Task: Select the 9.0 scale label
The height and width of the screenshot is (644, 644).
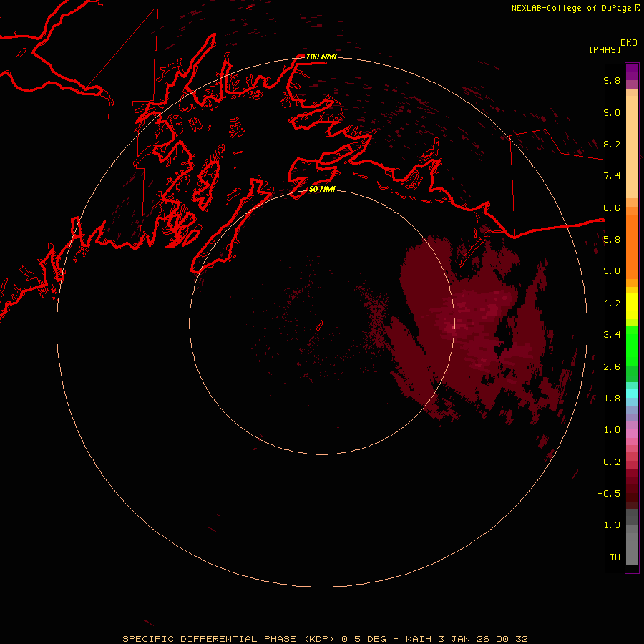Action: [612, 112]
